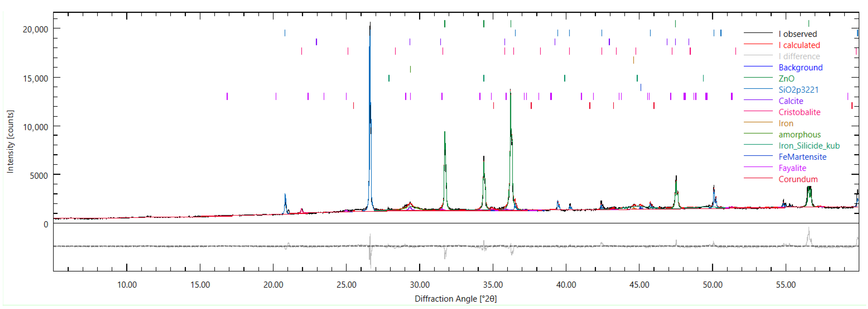Click the 20.00 x-axis label
The width and height of the screenshot is (868, 309).
[x=273, y=285]
